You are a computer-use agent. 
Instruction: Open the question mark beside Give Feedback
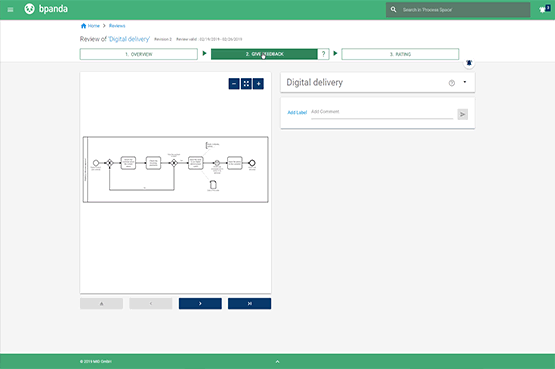324,54
